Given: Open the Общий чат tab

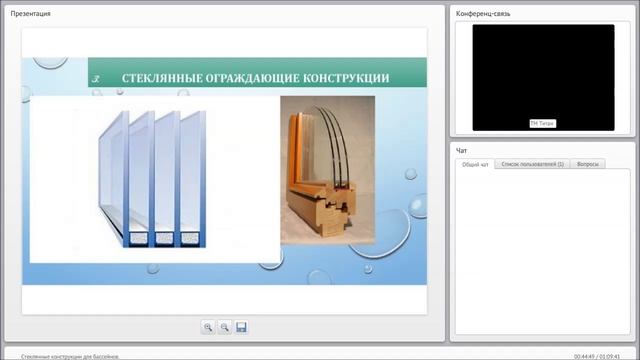Looking at the screenshot, I should point(475,164).
